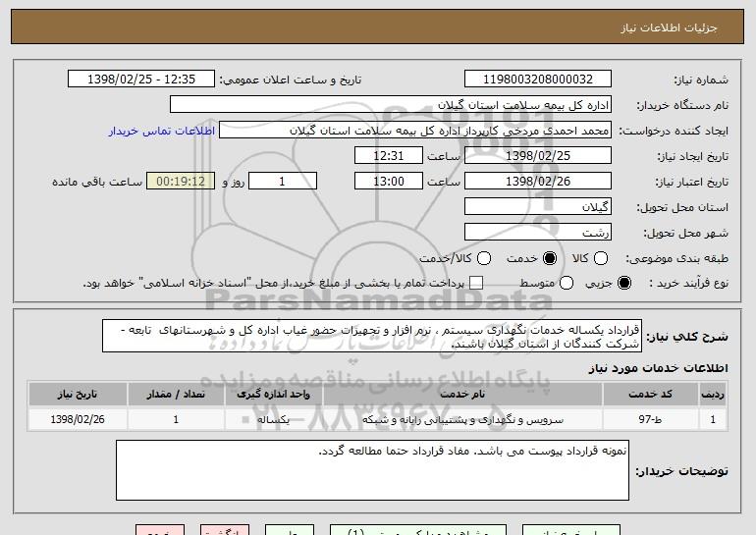Click the creation time field 12:31
756x535 pixels.
389,156
